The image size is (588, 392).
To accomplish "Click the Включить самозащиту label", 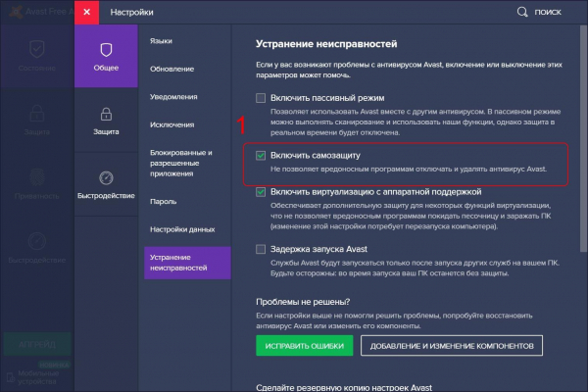I will [316, 155].
